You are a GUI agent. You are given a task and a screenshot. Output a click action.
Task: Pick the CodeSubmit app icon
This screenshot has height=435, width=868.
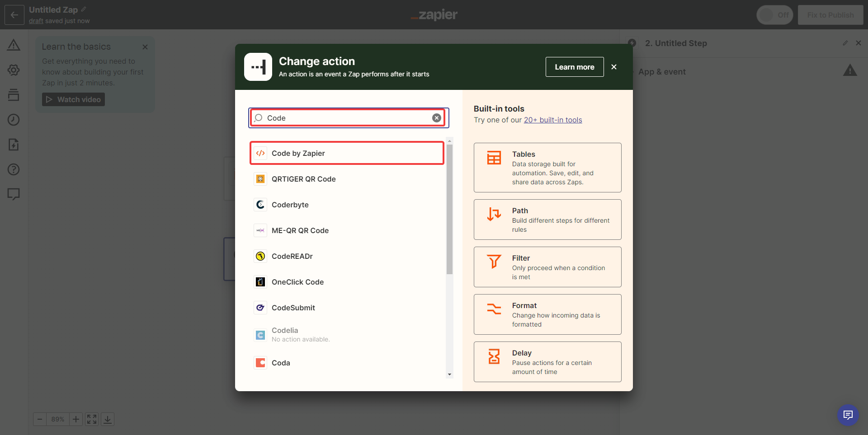[x=260, y=308]
